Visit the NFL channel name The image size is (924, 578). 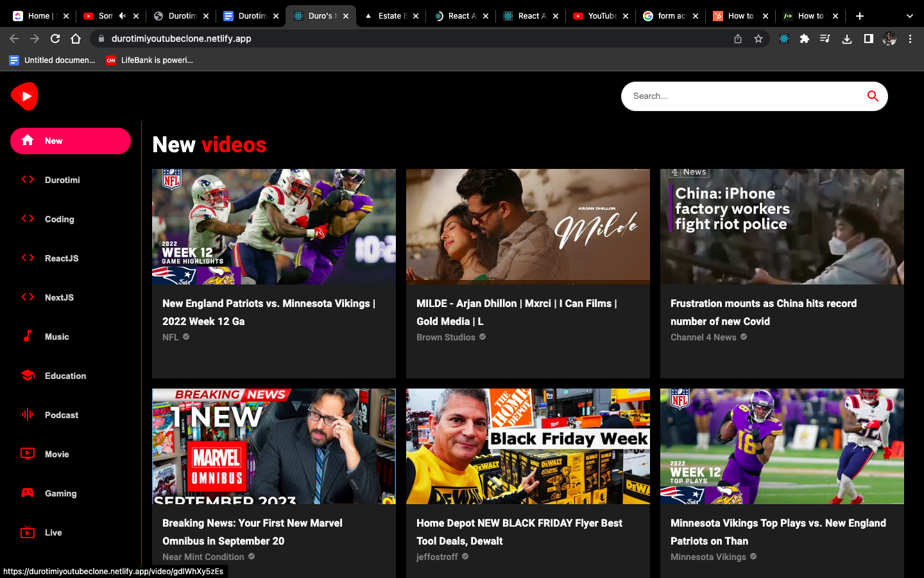click(x=171, y=337)
